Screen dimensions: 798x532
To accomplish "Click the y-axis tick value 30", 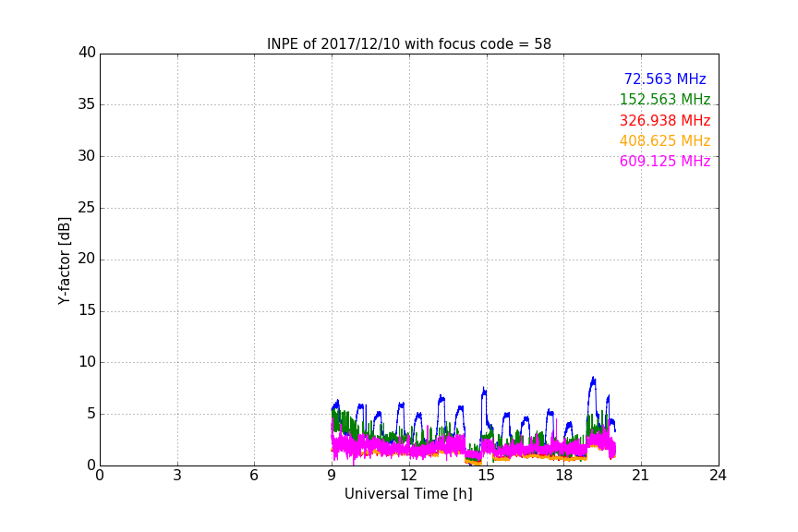I will (87, 156).
